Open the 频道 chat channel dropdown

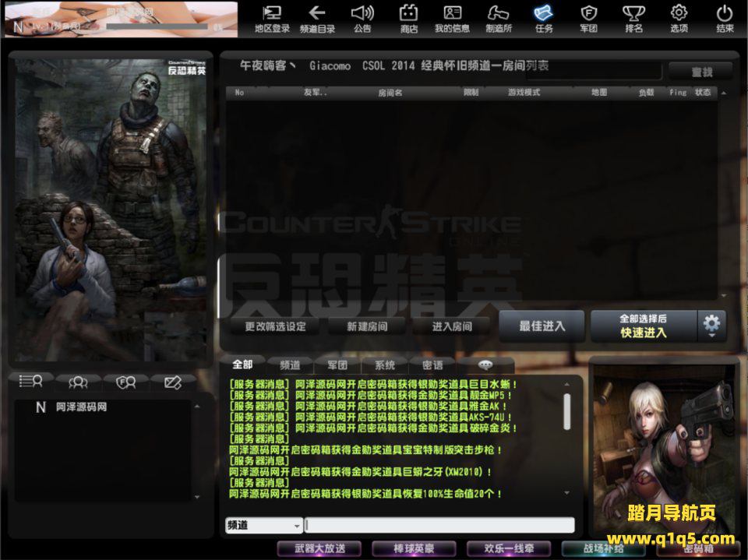tap(264, 526)
